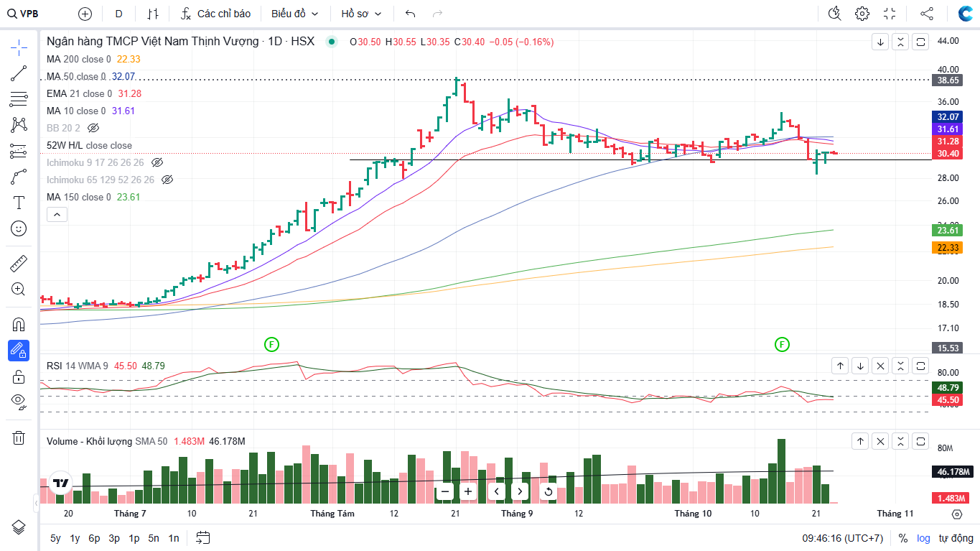The height and width of the screenshot is (551, 980).
Task: Open chart settings gear icon
Action: pyautogui.click(x=862, y=14)
